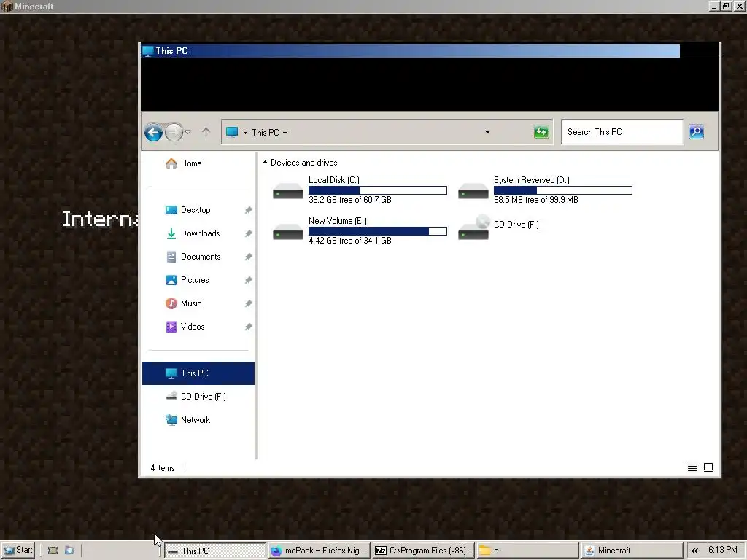Click the magnifier search button
747x560 pixels.
pos(696,132)
